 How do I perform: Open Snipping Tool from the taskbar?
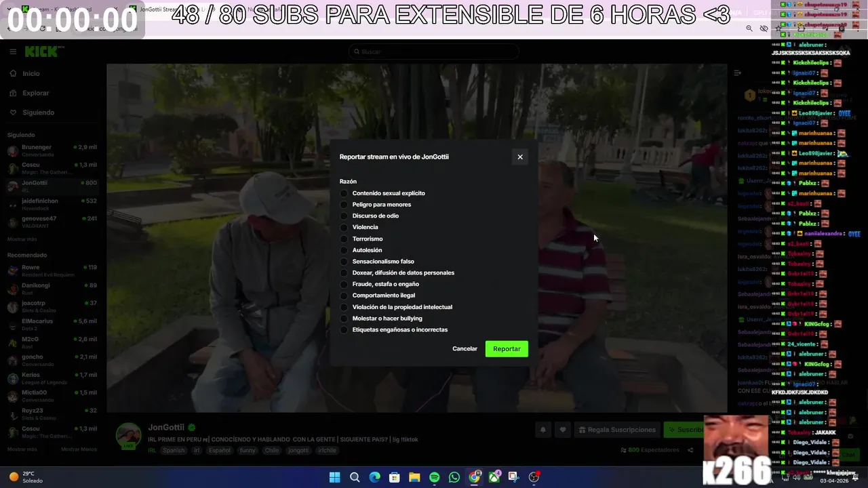click(x=514, y=477)
